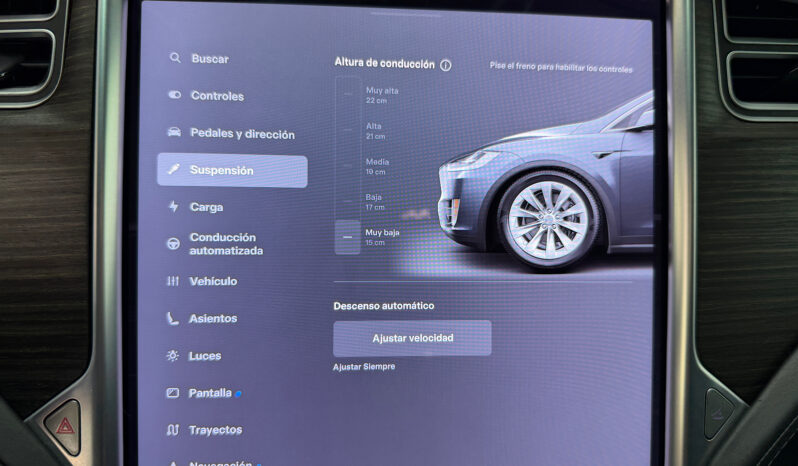Click the Controles toggle icon
798x466 pixels.
[x=175, y=95]
